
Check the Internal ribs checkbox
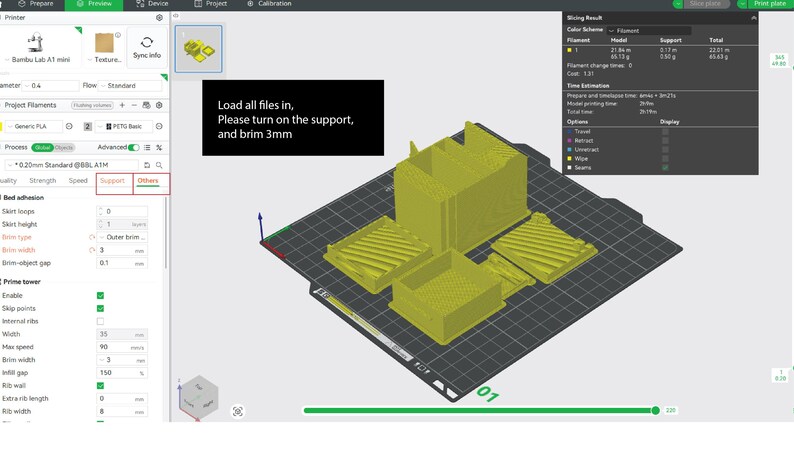point(100,321)
